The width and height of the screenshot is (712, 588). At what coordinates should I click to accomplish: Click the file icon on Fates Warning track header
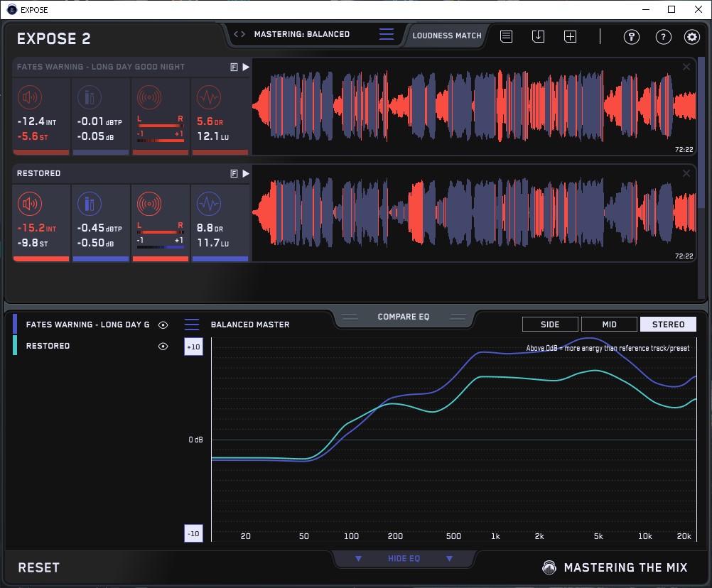[234, 67]
